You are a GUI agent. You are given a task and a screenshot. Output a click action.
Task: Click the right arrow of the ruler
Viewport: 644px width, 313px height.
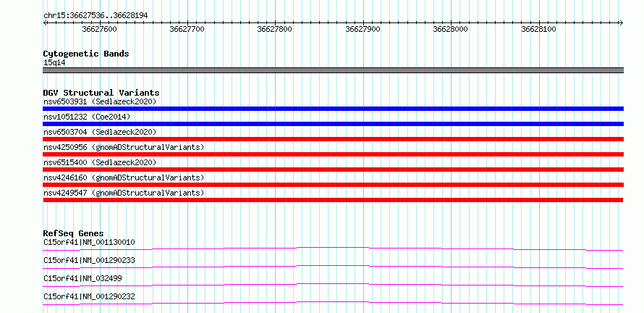622,22
